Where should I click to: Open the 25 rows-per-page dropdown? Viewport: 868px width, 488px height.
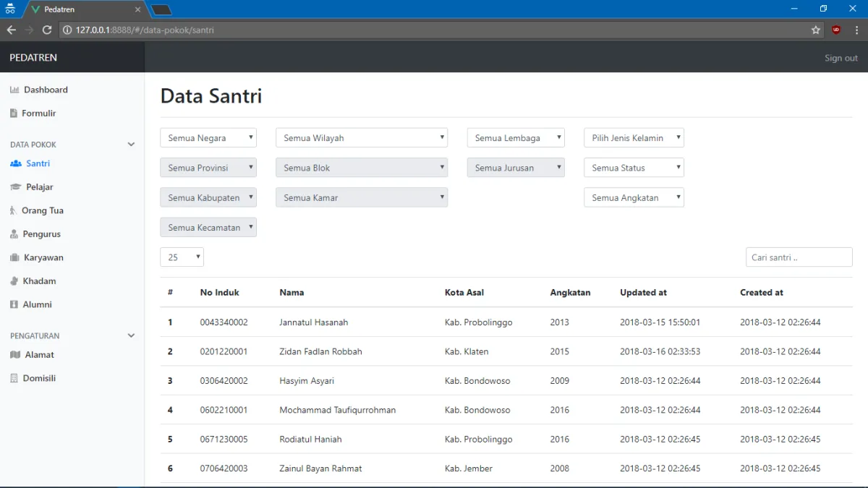coord(182,257)
